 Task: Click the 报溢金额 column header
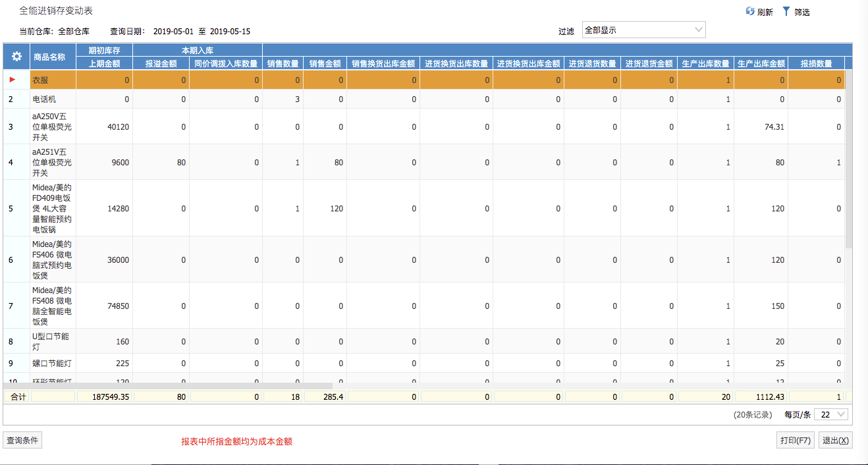click(x=161, y=63)
